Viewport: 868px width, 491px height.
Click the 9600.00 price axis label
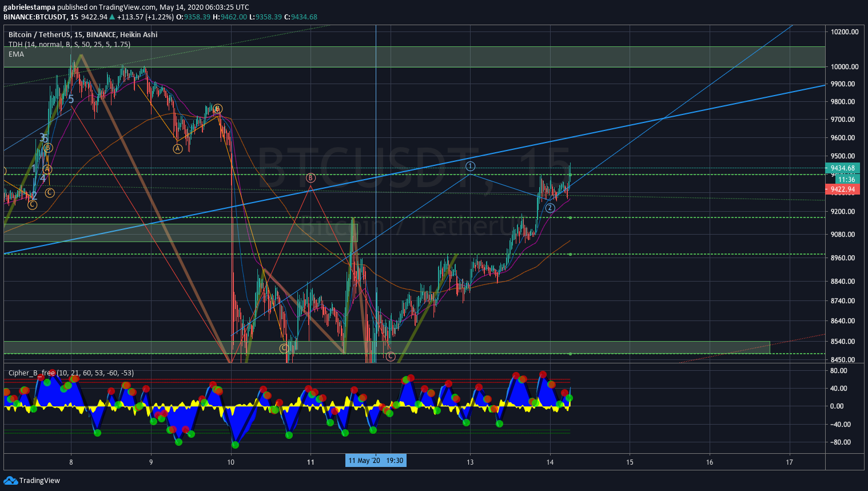pyautogui.click(x=843, y=138)
